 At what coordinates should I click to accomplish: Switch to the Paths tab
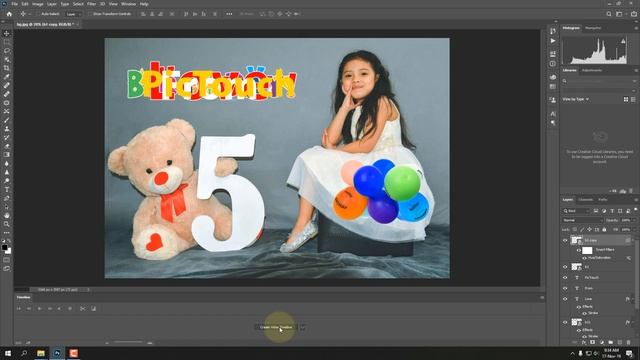[603, 200]
